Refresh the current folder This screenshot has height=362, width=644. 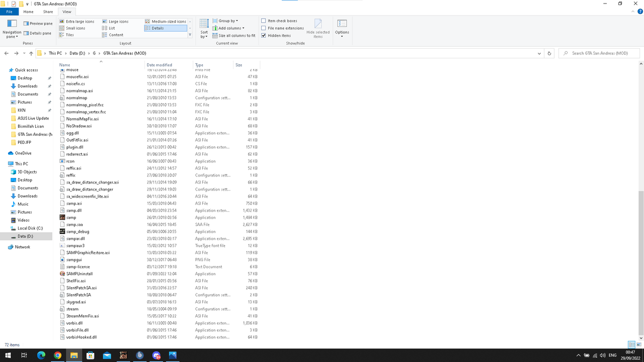549,53
